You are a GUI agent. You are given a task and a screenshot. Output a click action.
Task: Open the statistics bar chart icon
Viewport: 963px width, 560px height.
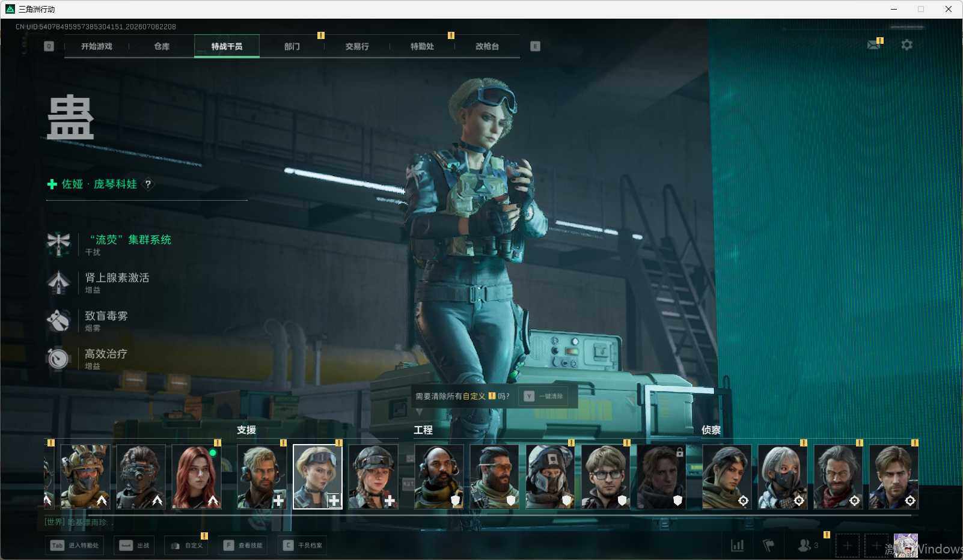pos(737,546)
